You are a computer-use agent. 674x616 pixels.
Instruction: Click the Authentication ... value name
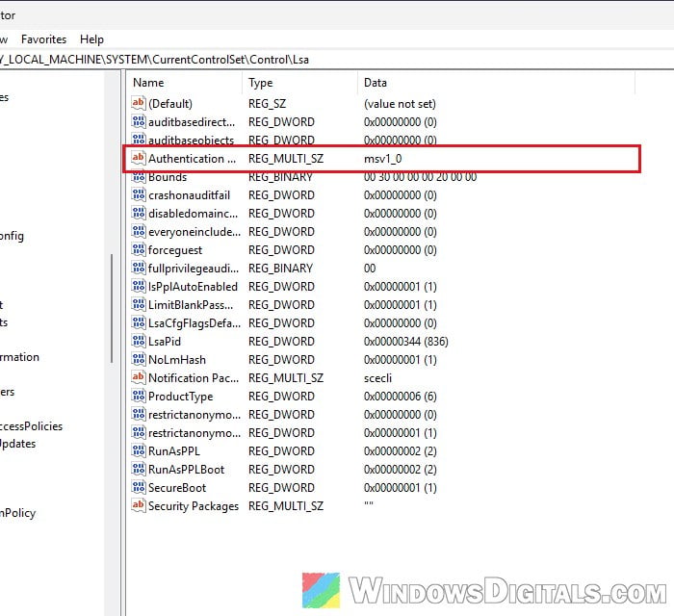[x=193, y=159]
